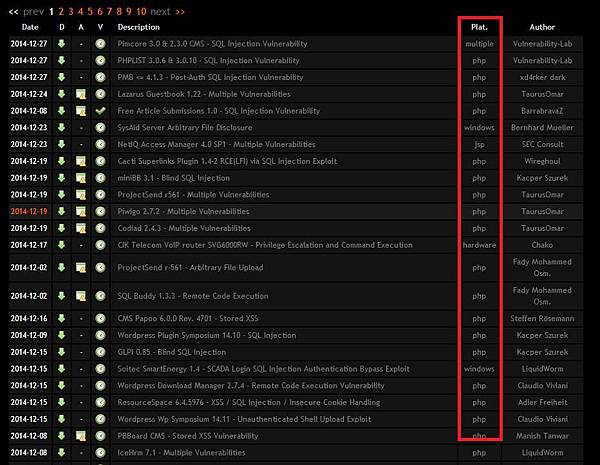
Task: Get vulnerable app for Free Article Submissions 1.0
Action: click(81, 111)
